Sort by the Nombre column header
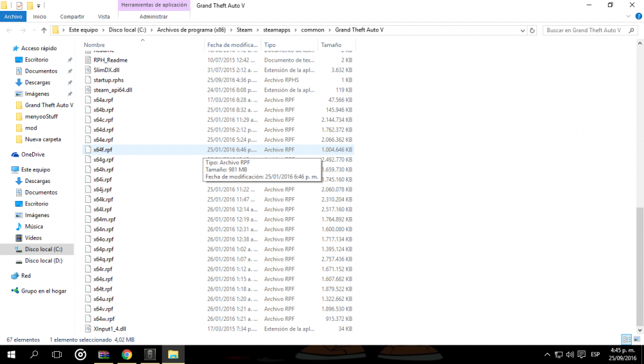The image size is (644, 364). click(94, 45)
